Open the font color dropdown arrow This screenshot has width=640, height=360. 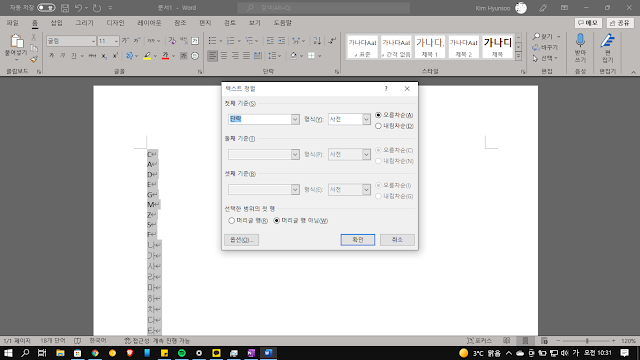[x=173, y=56]
